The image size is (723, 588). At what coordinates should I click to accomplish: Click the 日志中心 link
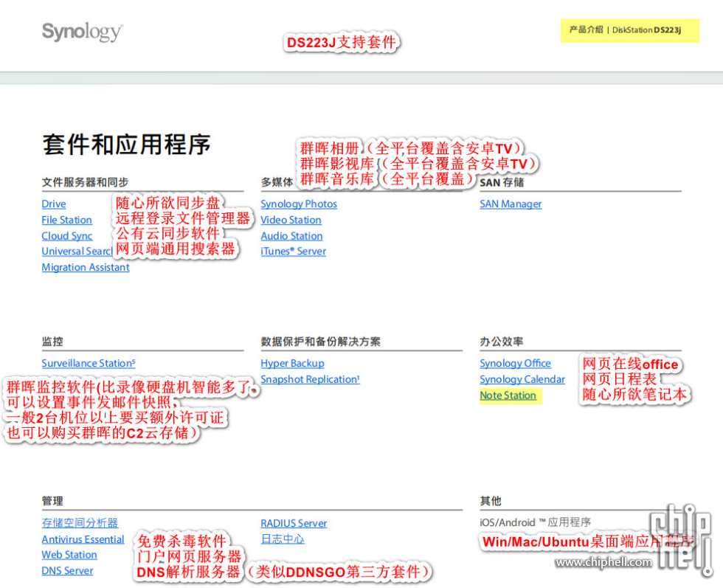283,539
